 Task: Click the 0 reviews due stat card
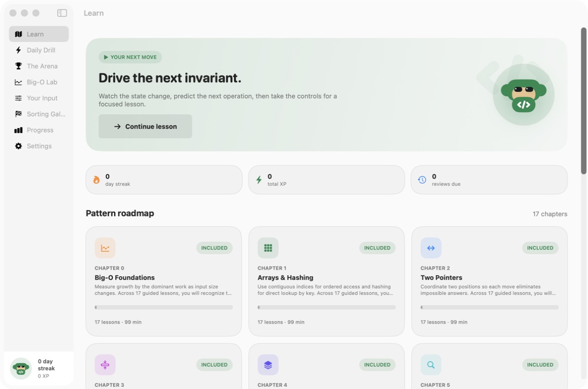(489, 180)
